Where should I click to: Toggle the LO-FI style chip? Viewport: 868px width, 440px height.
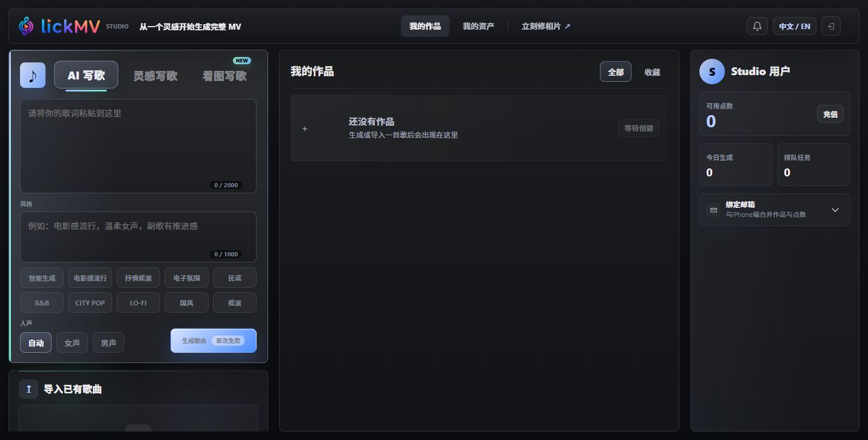click(x=138, y=302)
